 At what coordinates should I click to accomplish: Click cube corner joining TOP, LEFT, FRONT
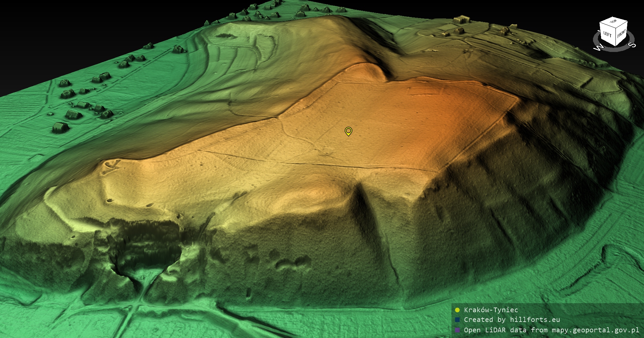616,28
